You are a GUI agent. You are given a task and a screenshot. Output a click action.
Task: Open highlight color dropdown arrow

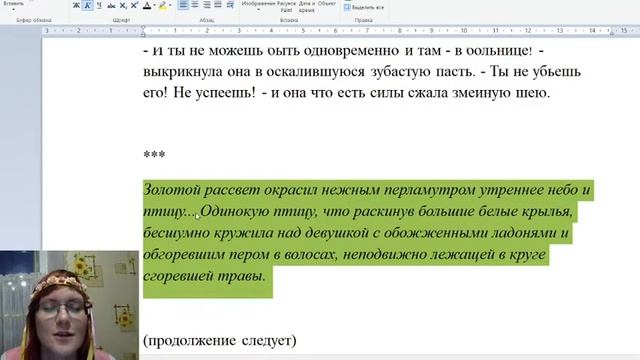[x=170, y=5]
